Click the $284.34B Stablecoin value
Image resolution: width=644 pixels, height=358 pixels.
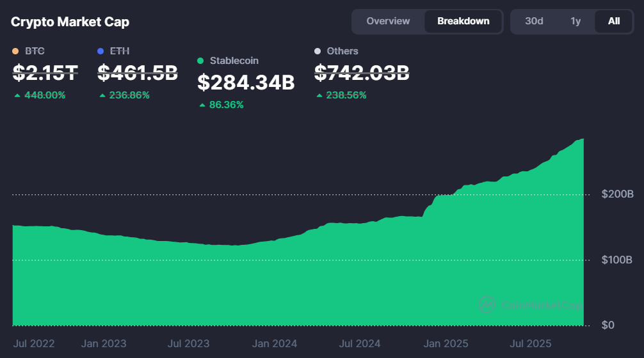pyautogui.click(x=245, y=82)
